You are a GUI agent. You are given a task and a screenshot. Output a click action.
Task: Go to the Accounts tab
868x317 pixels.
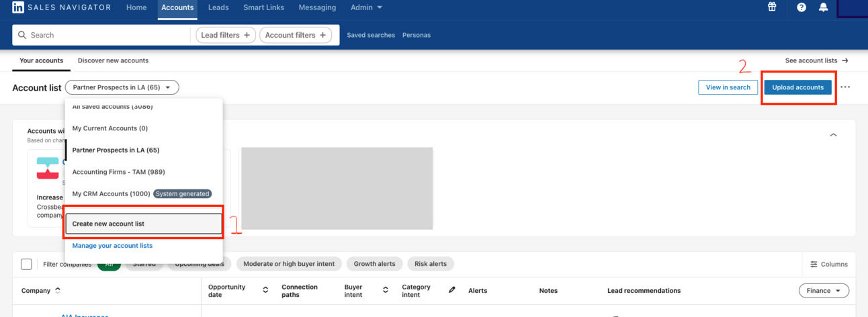177,7
